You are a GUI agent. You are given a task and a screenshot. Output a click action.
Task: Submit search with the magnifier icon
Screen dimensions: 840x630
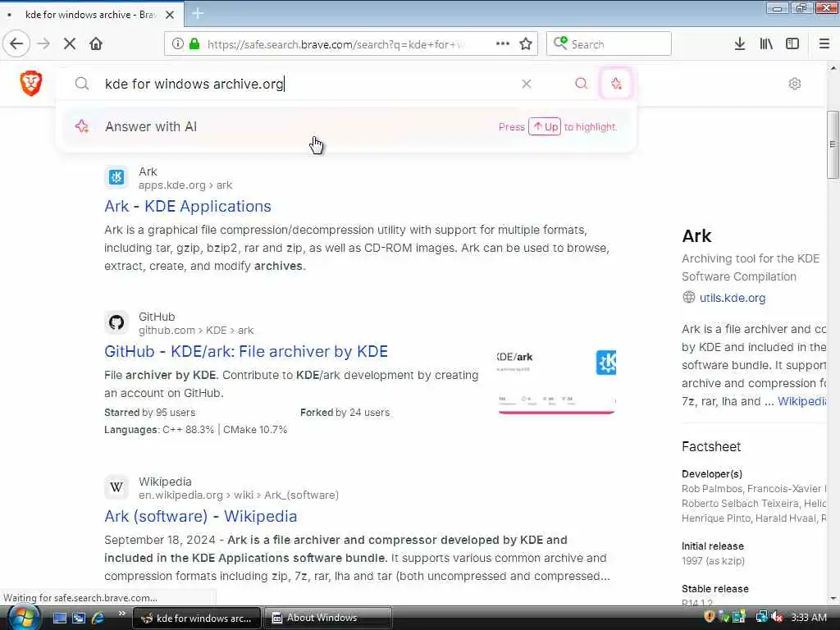(582, 84)
